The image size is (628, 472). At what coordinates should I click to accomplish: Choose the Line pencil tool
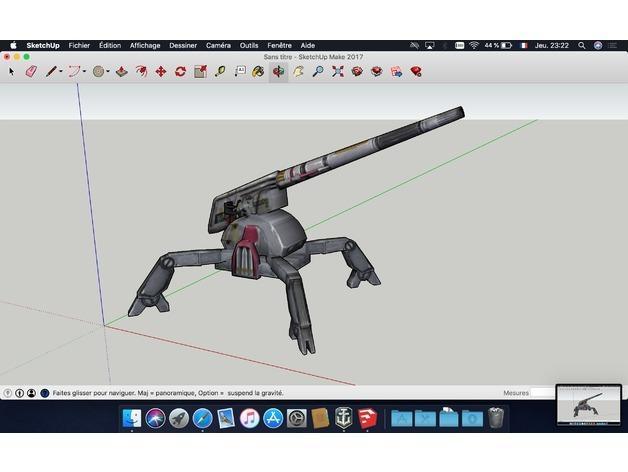[51, 72]
